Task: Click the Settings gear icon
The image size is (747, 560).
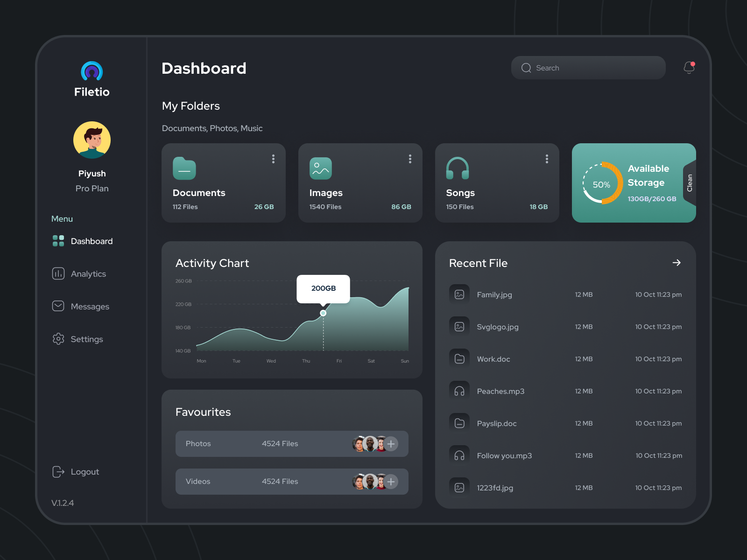Action: 58,339
